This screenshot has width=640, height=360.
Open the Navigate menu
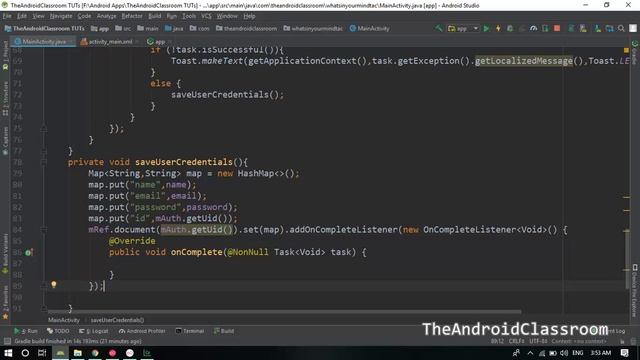point(61,16)
